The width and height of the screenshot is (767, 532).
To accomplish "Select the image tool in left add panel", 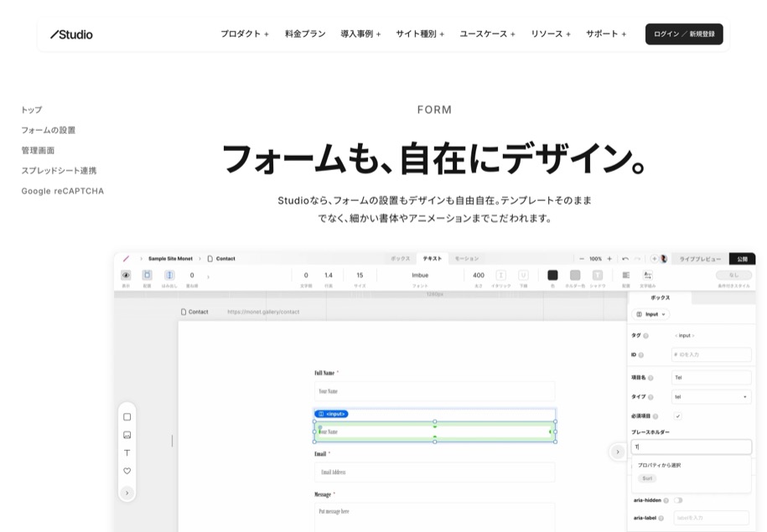I will tap(127, 435).
